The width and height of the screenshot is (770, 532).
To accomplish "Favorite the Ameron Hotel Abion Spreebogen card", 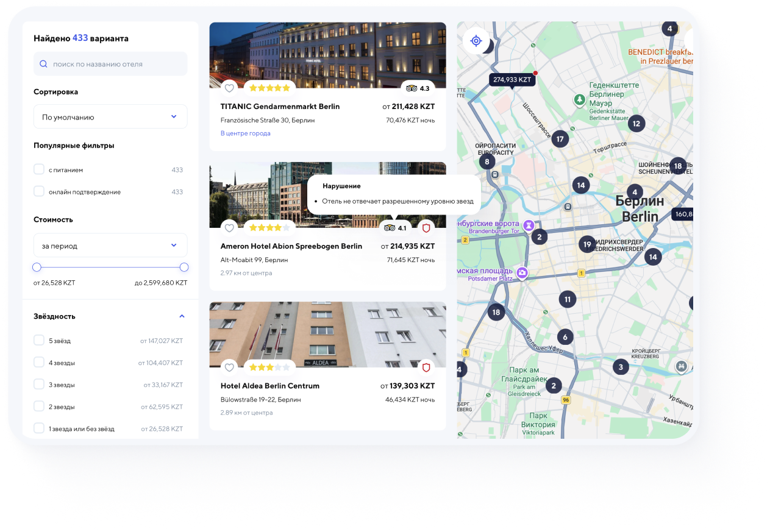I will (x=229, y=228).
